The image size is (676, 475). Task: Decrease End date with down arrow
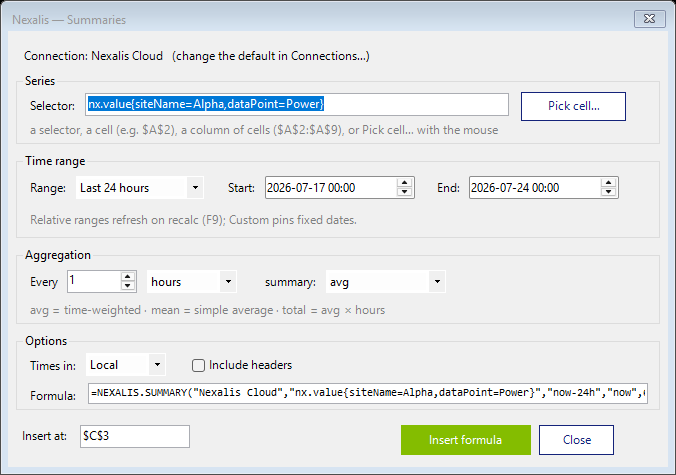pyautogui.click(x=608, y=192)
